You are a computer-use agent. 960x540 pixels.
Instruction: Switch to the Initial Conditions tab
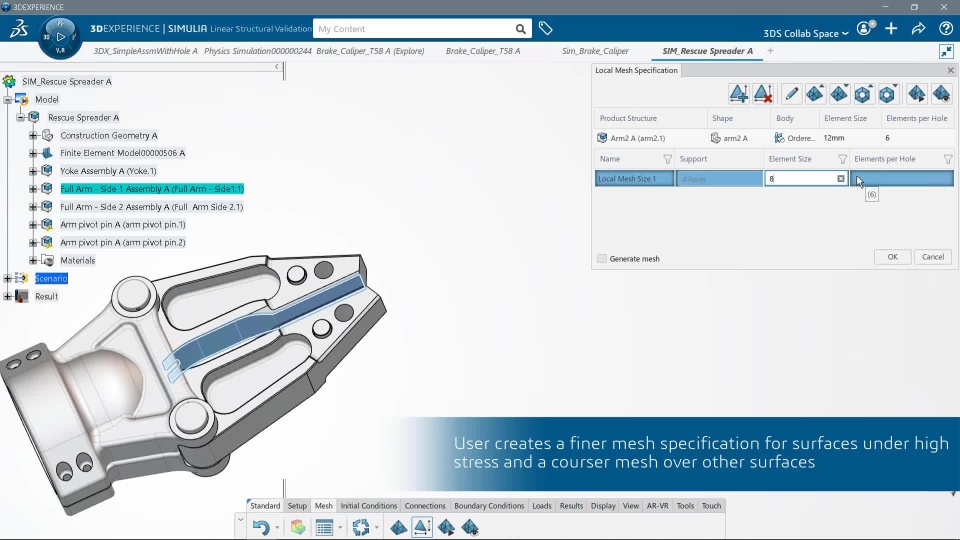369,506
